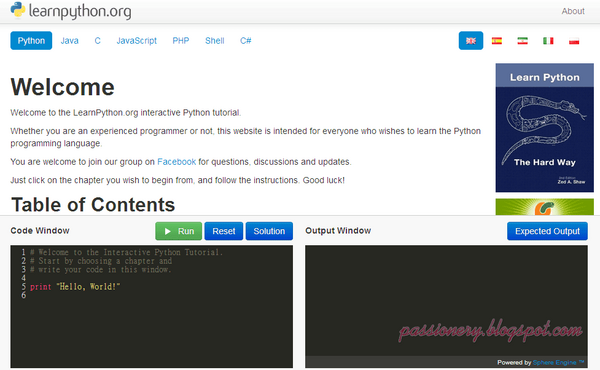The image size is (600, 370).
Task: Show the Expected Output
Action: (x=547, y=231)
